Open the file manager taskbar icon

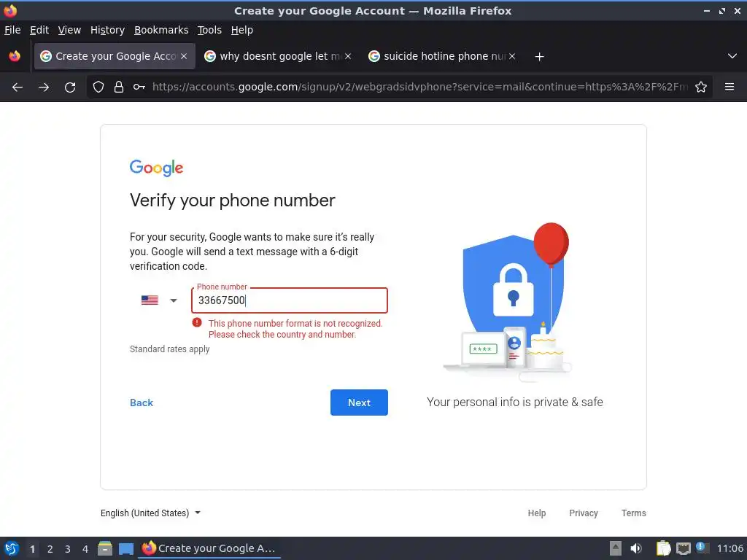pyautogui.click(x=105, y=548)
